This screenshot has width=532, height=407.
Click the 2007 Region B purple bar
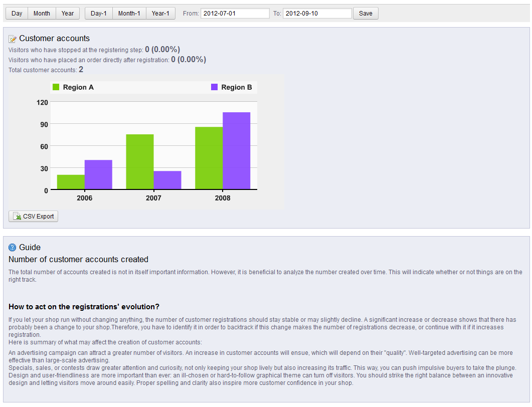[167, 180]
